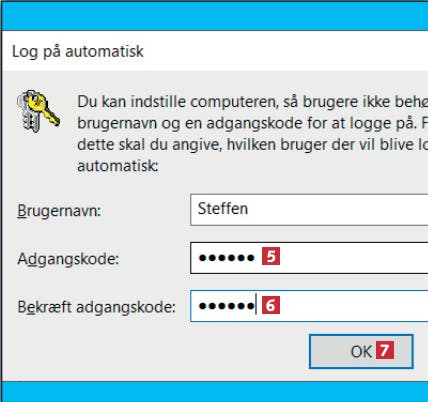Click the description text starting 'Du kan indstille'

[x=253, y=133]
